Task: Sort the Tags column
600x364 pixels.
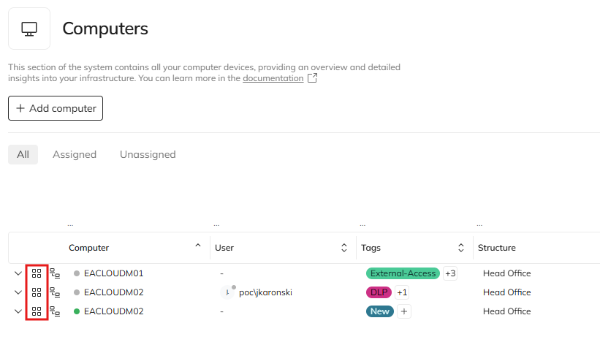Action: point(461,248)
